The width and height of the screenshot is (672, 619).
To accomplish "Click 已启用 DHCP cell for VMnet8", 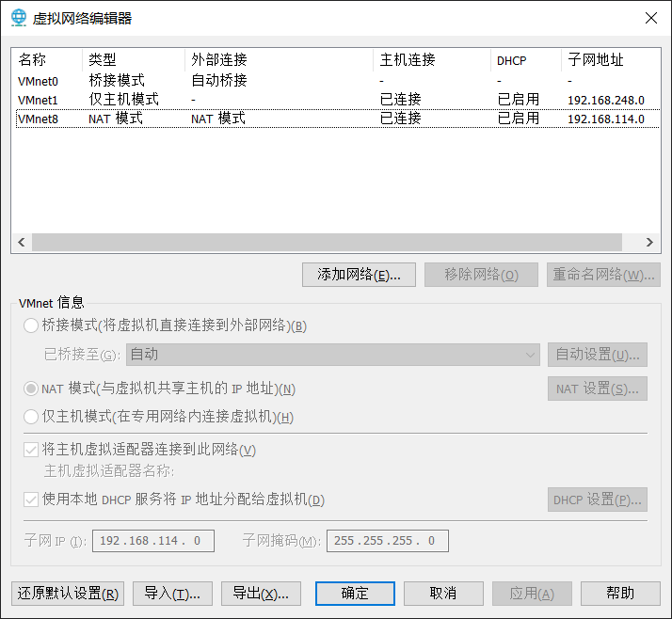I will pos(519,119).
